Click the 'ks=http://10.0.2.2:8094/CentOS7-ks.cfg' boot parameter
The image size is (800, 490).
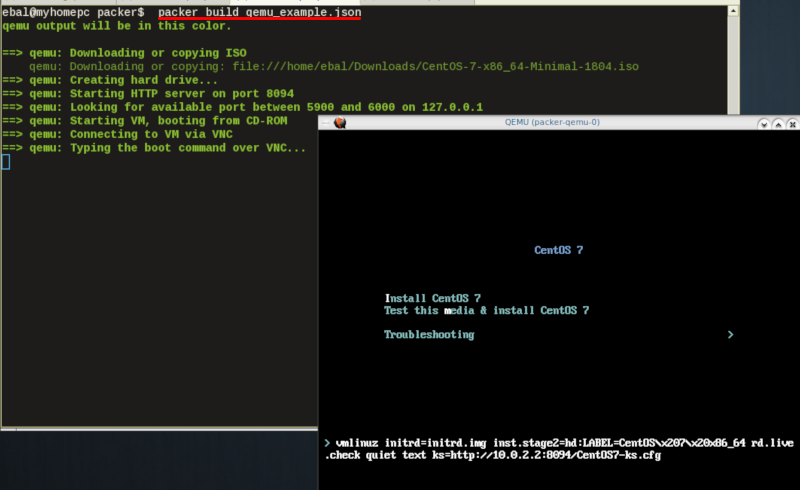pos(546,455)
